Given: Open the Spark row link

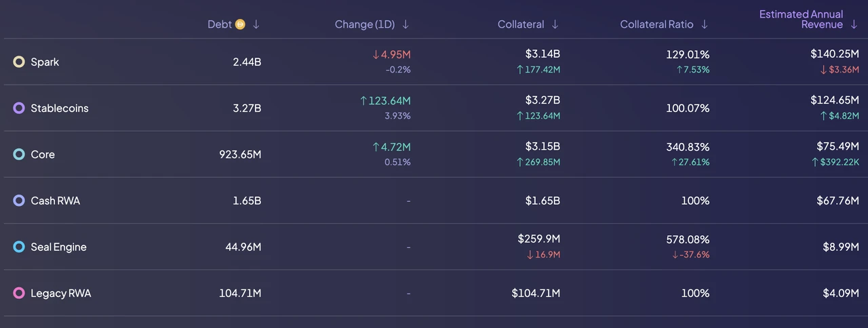Looking at the screenshot, I should (x=45, y=62).
